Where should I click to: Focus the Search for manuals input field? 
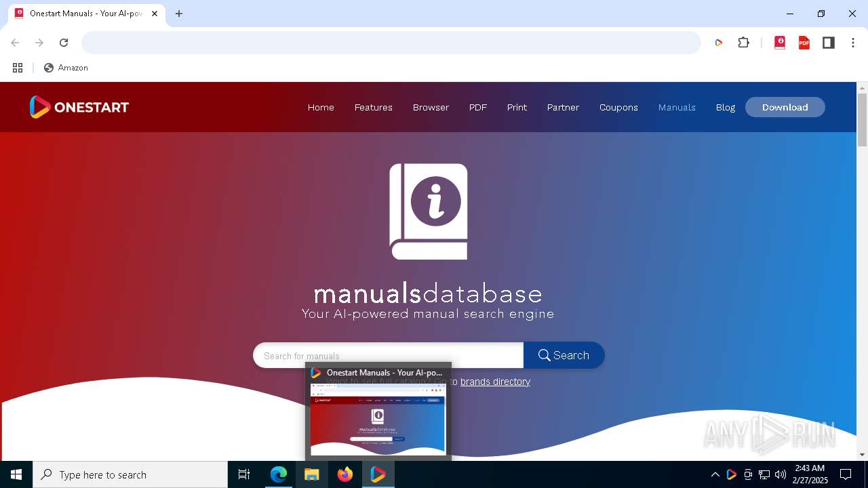pos(388,355)
